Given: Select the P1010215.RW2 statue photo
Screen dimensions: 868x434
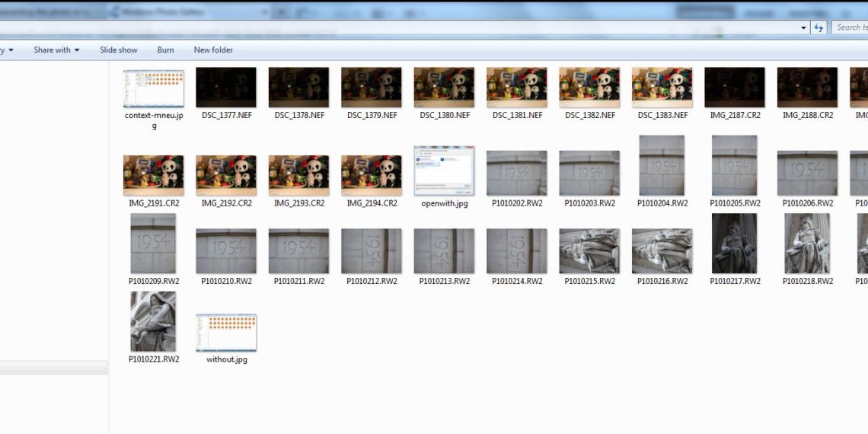Looking at the screenshot, I should coord(589,251).
